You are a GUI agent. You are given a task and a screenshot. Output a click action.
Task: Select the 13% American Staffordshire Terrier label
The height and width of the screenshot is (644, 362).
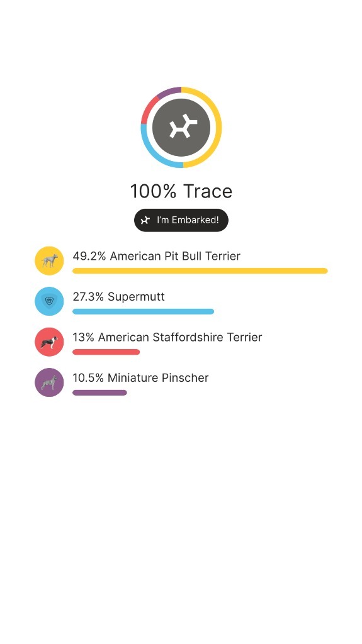point(167,337)
